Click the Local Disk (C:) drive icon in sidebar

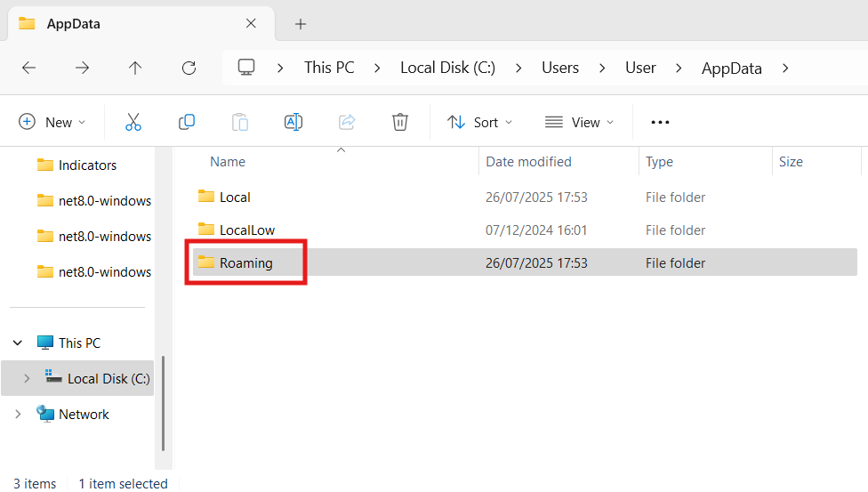pyautogui.click(x=53, y=376)
